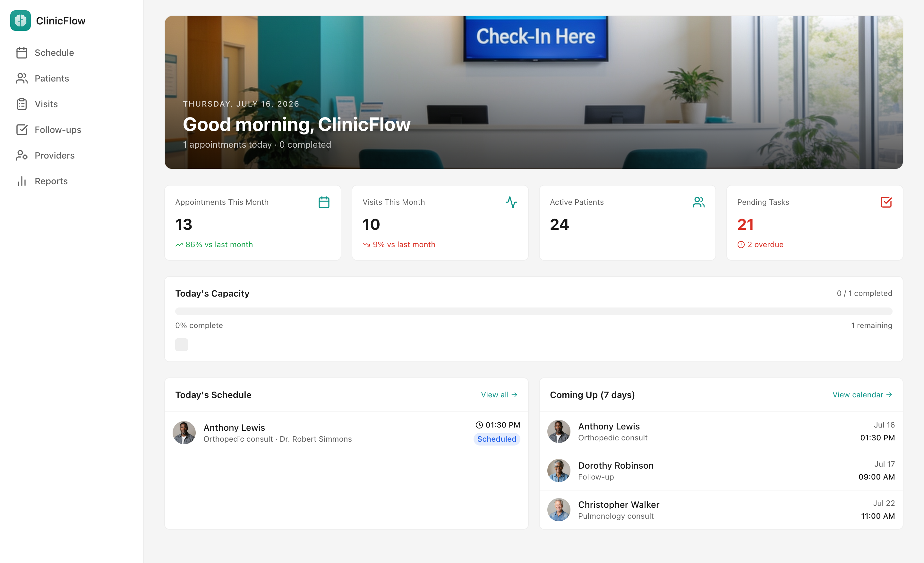Select Christopher Walker in Coming Up
924x563 pixels.
(x=721, y=510)
